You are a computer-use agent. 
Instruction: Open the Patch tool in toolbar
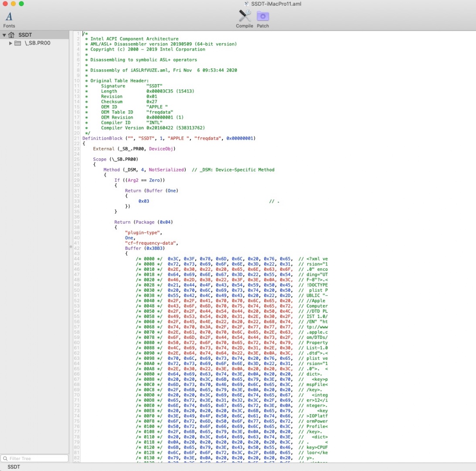263,17
